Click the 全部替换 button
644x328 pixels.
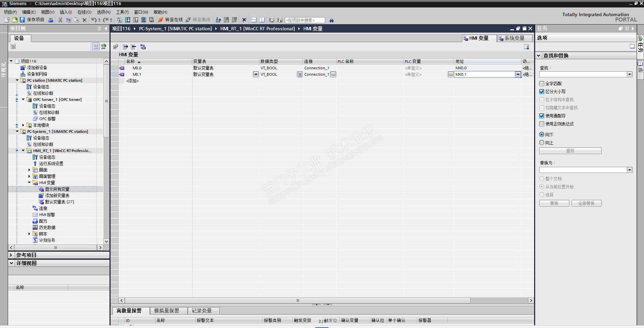click(x=587, y=203)
